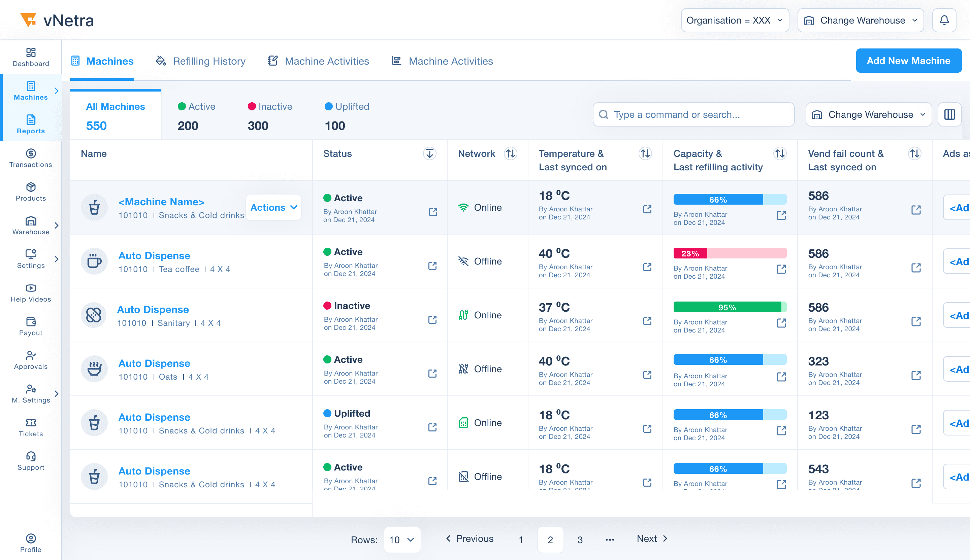The width and height of the screenshot is (970, 560).
Task: Select the Inactive machines filter tab
Action: click(270, 115)
